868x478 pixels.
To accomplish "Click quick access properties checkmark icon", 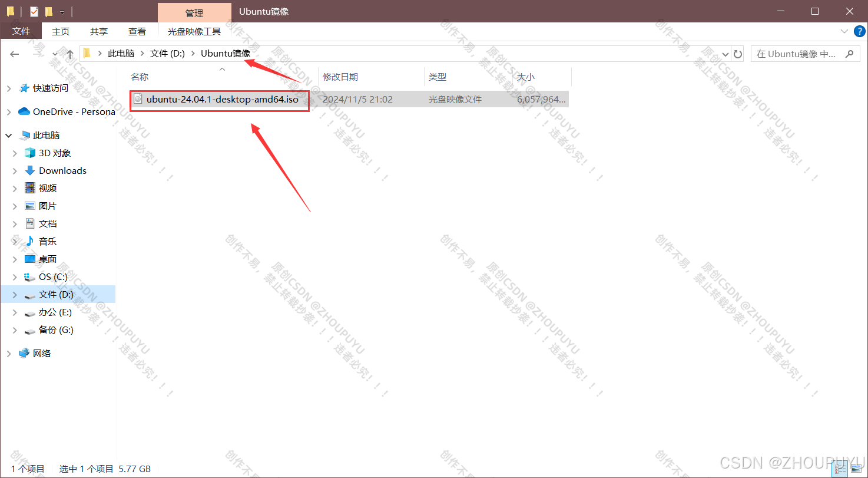I will coord(34,11).
